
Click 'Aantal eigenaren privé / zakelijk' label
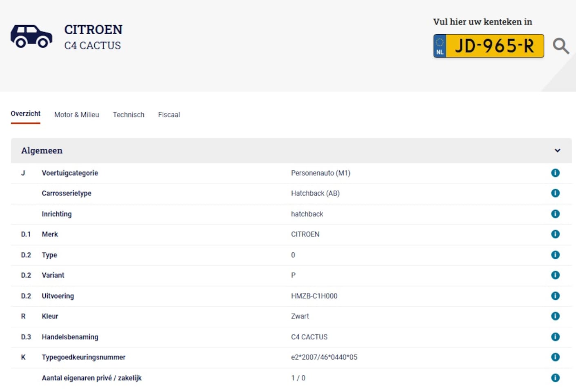[91, 378]
